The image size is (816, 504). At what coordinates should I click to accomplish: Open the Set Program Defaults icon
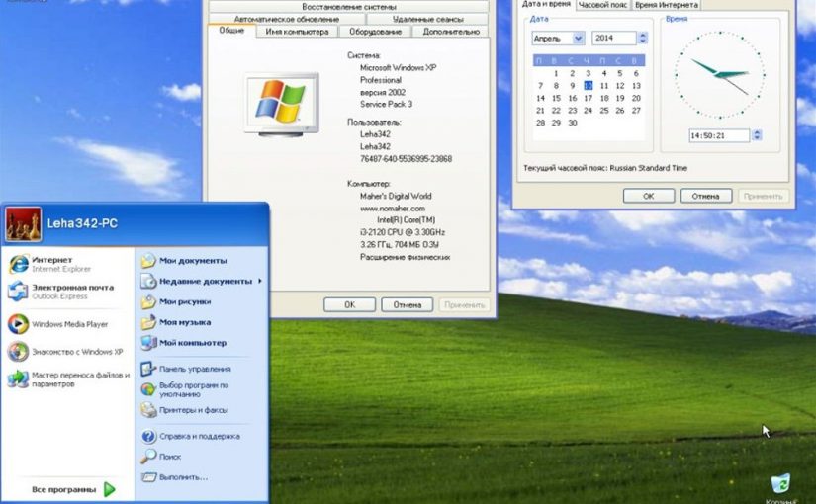pyautogui.click(x=148, y=389)
